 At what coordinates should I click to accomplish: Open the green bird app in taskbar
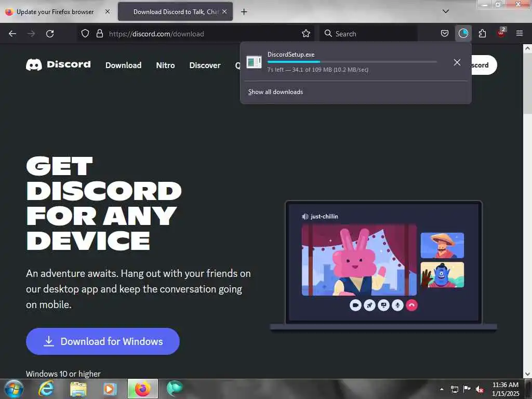175,389
